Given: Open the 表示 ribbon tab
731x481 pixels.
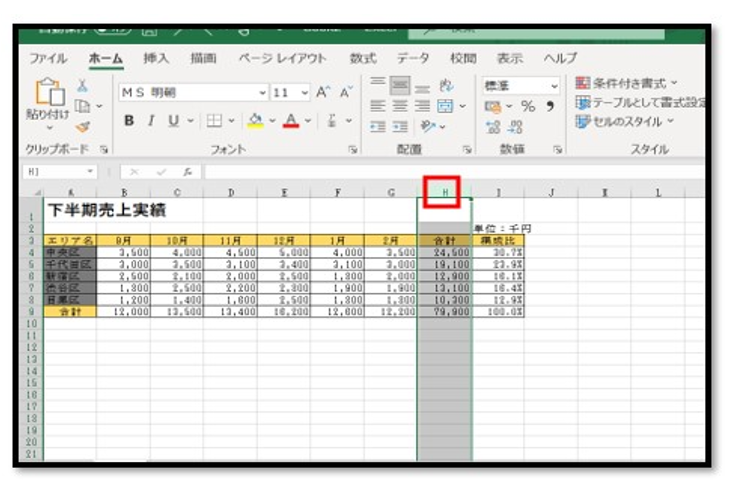Looking at the screenshot, I should pyautogui.click(x=510, y=58).
